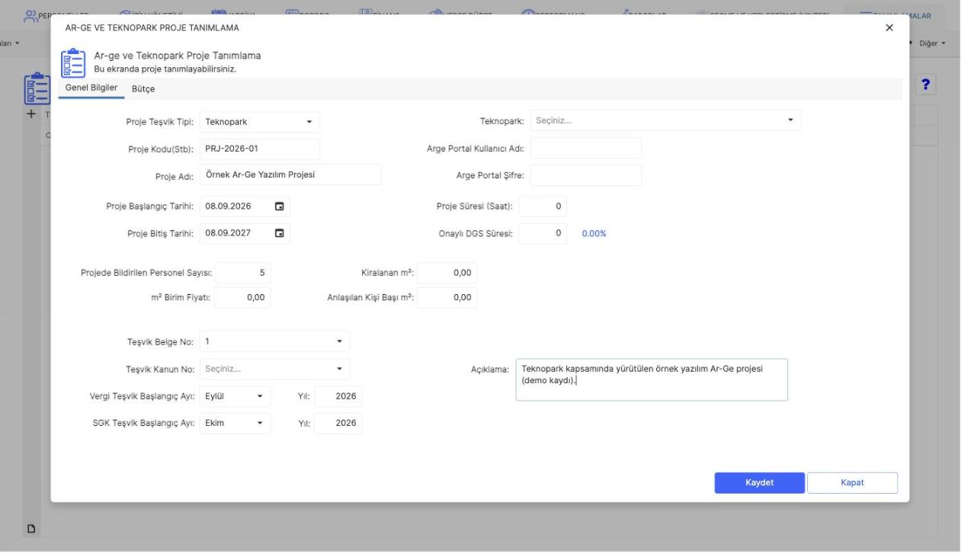Click the blue question mark help icon
The image size is (968, 560).
click(927, 85)
